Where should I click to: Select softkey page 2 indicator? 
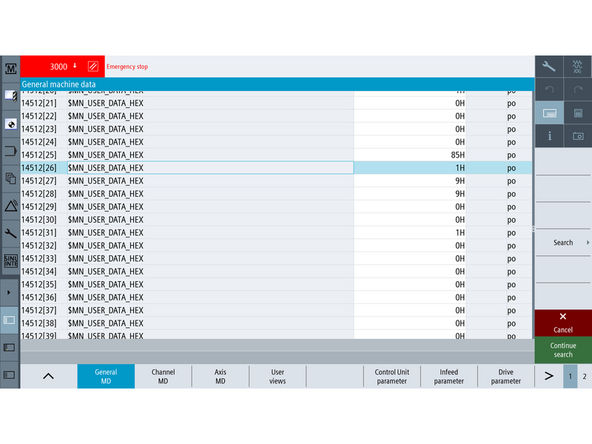[584, 376]
